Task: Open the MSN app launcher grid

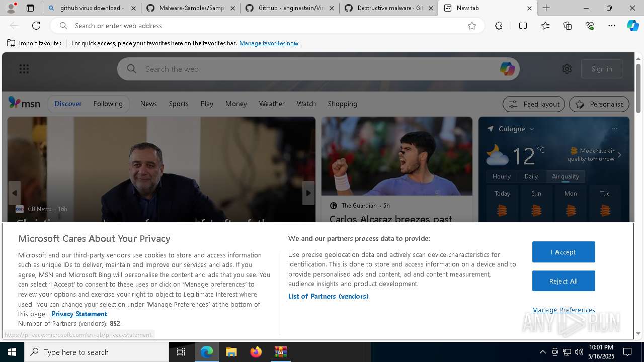Action: tap(24, 69)
